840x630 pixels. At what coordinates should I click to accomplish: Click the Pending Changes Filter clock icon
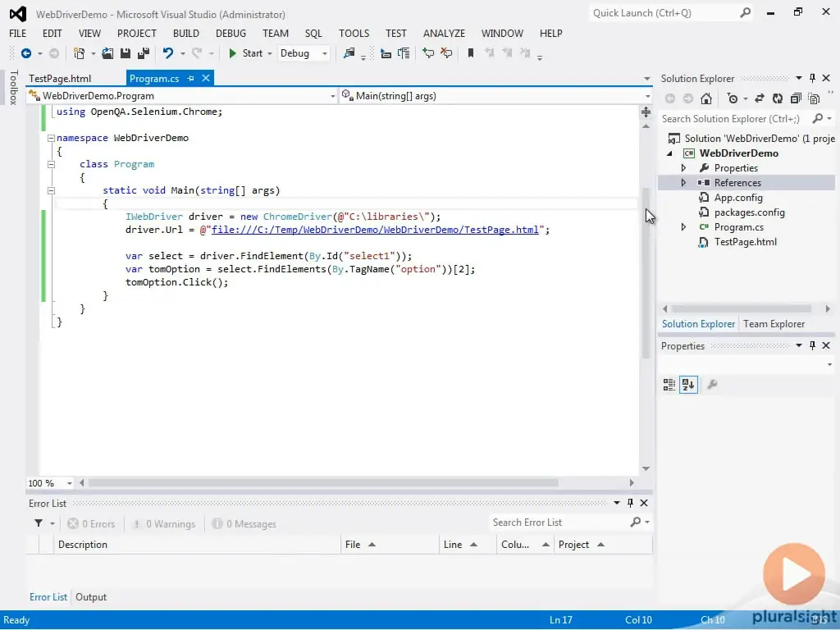tap(733, 98)
